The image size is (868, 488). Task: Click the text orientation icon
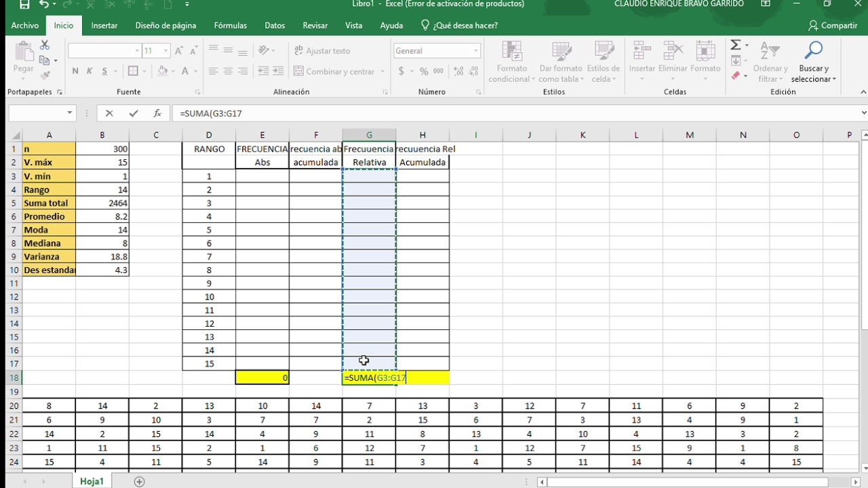[264, 51]
